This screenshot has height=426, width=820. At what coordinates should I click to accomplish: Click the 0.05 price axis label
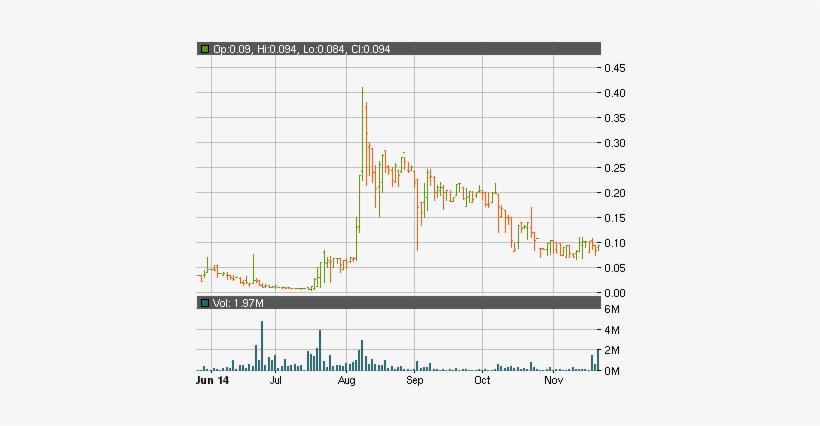click(x=614, y=268)
